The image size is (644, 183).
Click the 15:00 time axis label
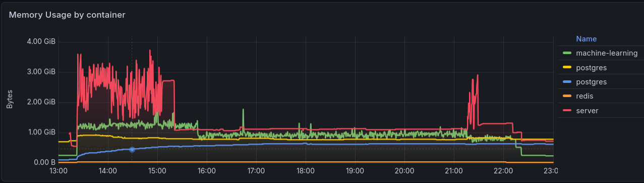click(157, 170)
